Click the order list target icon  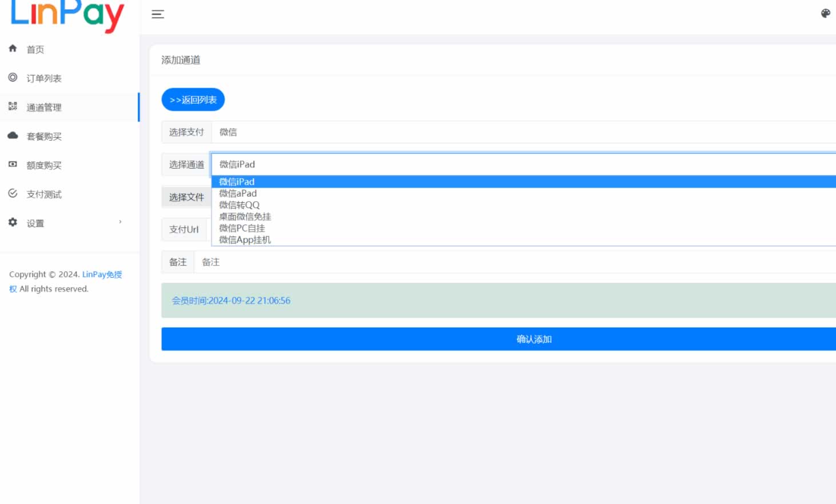[x=13, y=77]
